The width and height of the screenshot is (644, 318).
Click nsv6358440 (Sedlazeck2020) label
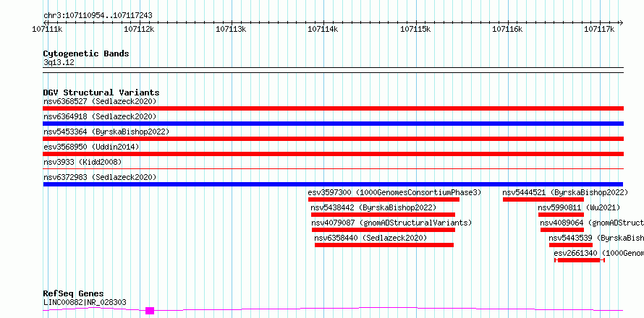point(371,238)
